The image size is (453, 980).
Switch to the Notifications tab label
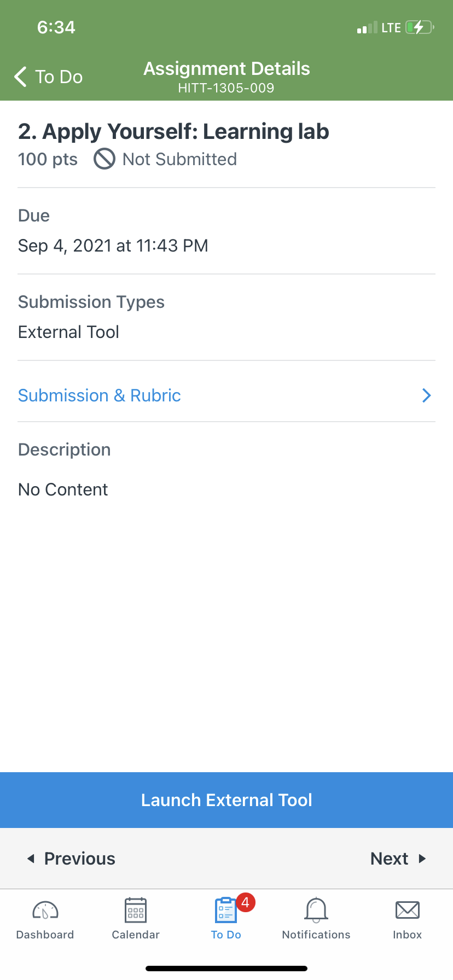(x=316, y=935)
